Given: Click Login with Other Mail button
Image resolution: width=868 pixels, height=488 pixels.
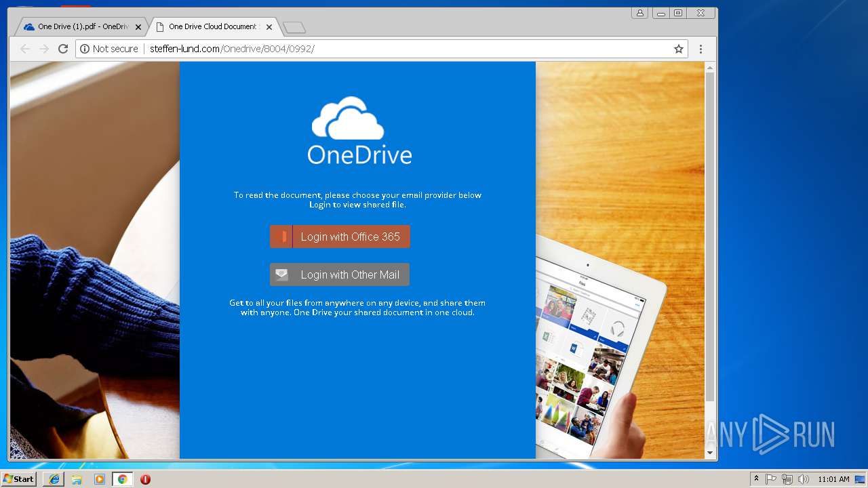Looking at the screenshot, I should click(340, 274).
